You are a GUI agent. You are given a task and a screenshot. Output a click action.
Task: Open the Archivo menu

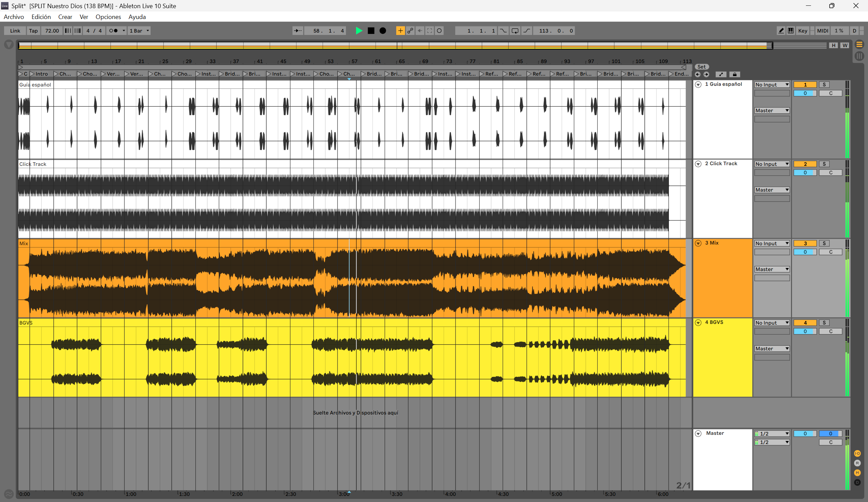[14, 17]
